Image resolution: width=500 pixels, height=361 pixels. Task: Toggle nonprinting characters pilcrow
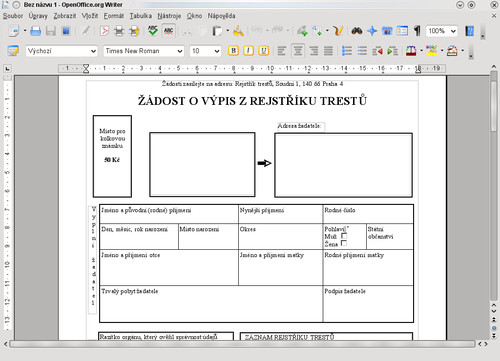point(417,31)
